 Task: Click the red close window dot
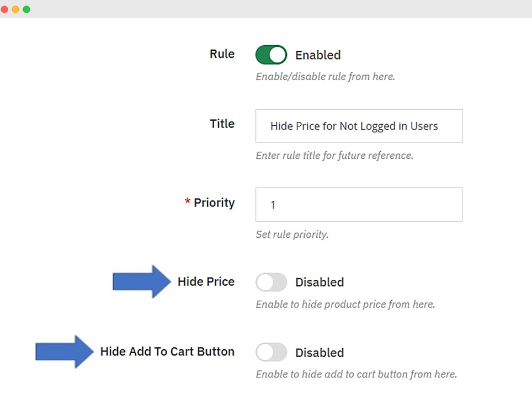[4, 9]
